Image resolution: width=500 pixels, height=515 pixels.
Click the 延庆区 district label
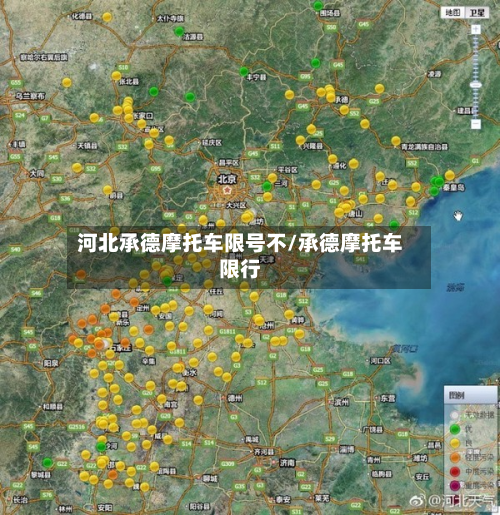212,143
